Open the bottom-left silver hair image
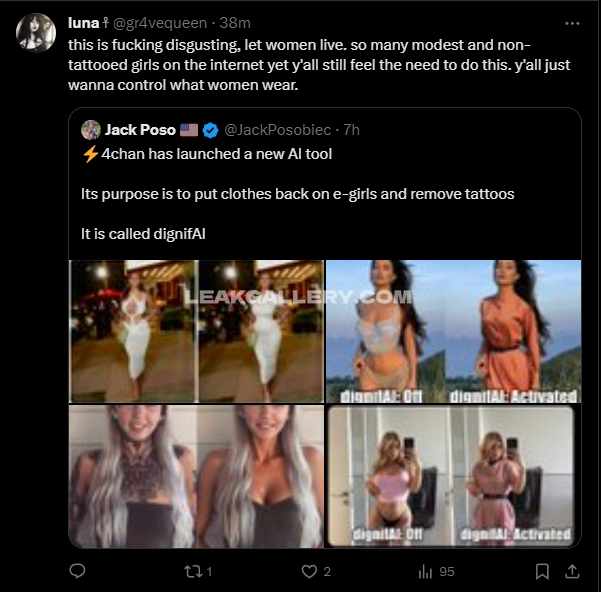 pyautogui.click(x=196, y=475)
